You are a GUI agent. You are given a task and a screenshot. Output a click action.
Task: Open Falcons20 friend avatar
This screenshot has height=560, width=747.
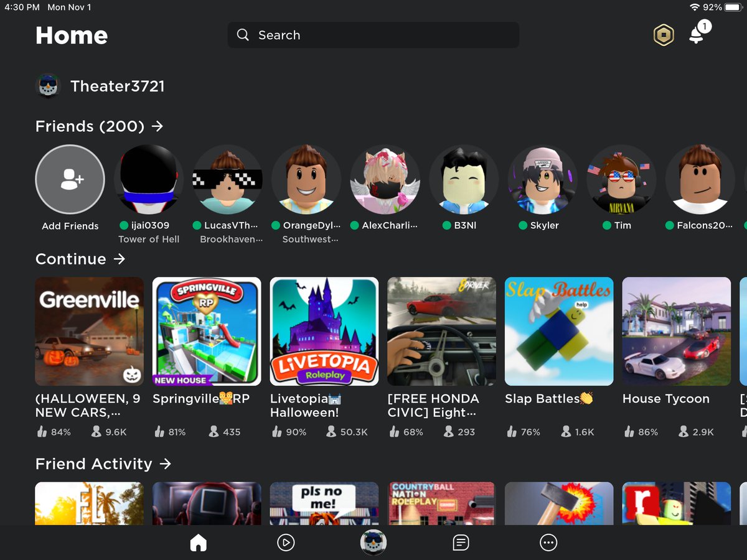pos(700,180)
